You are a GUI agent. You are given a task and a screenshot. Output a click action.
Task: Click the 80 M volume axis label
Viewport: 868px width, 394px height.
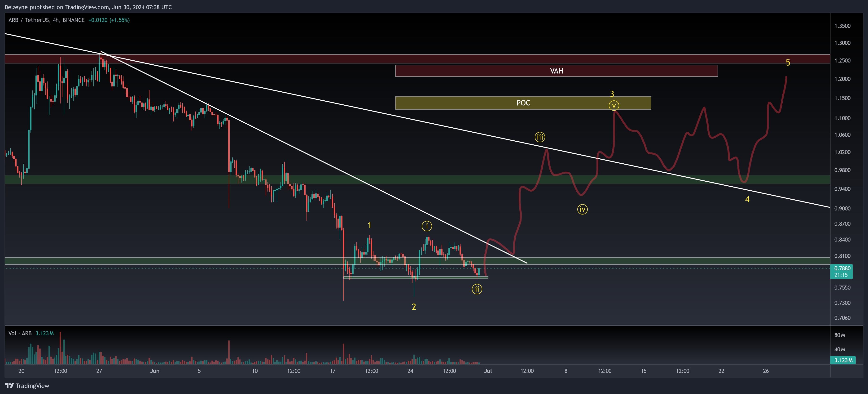pos(839,335)
